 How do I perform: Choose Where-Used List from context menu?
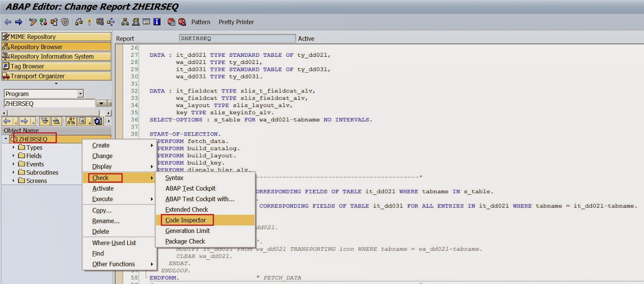[x=119, y=243]
